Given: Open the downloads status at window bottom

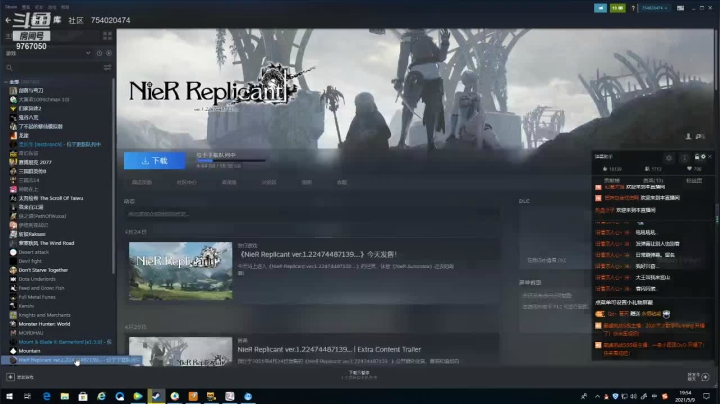Looking at the screenshot, I should [x=359, y=375].
